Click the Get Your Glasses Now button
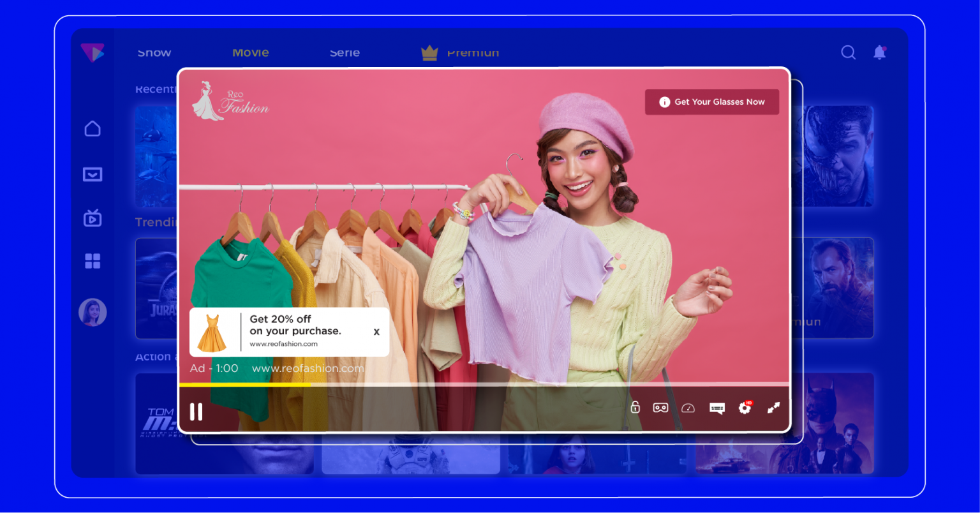Image resolution: width=980 pixels, height=513 pixels. [x=712, y=101]
